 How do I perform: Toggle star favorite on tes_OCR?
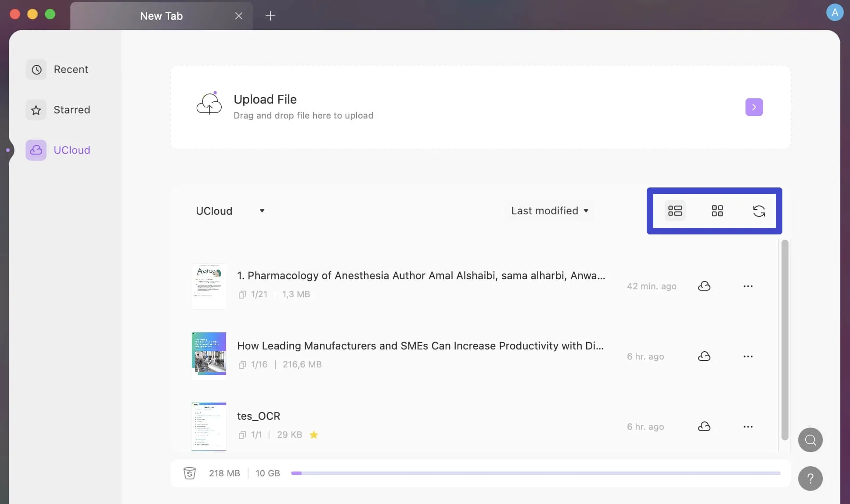pyautogui.click(x=313, y=434)
